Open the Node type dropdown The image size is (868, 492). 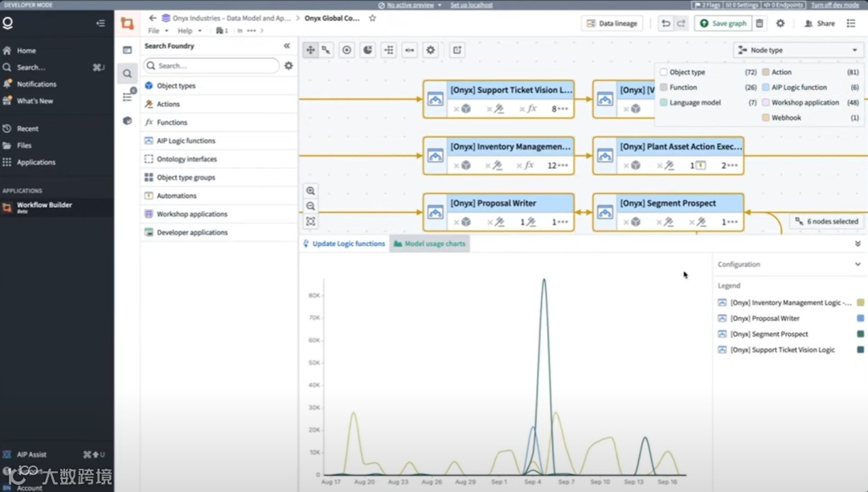point(798,50)
